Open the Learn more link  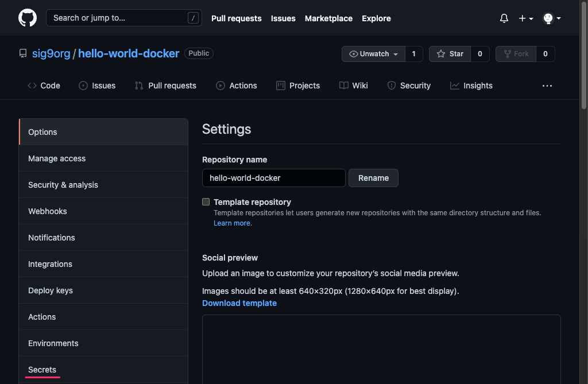click(x=233, y=223)
